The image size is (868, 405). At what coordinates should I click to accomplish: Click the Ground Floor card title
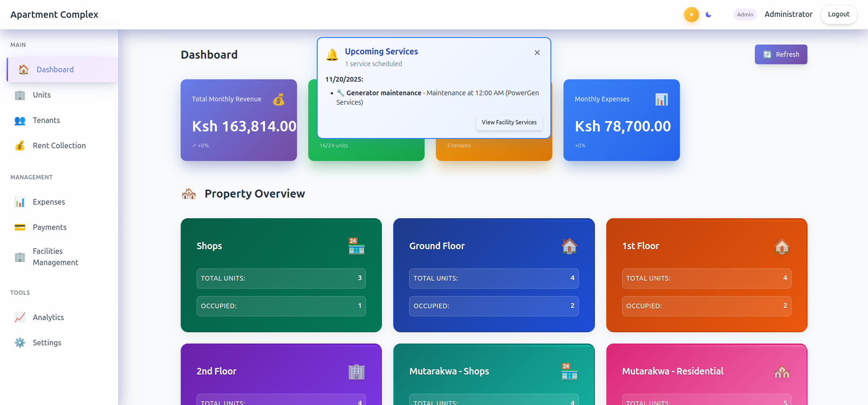pos(437,246)
